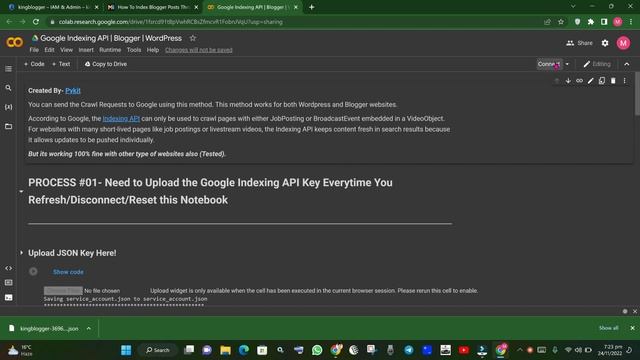
Task: Click the shield extension icon in toolbar
Action: (577, 22)
